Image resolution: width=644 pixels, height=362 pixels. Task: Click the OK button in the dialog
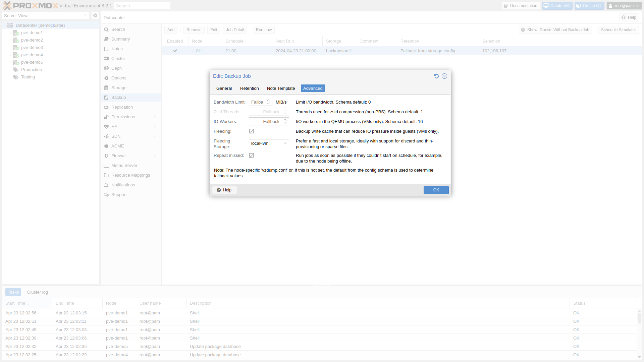[436, 190]
